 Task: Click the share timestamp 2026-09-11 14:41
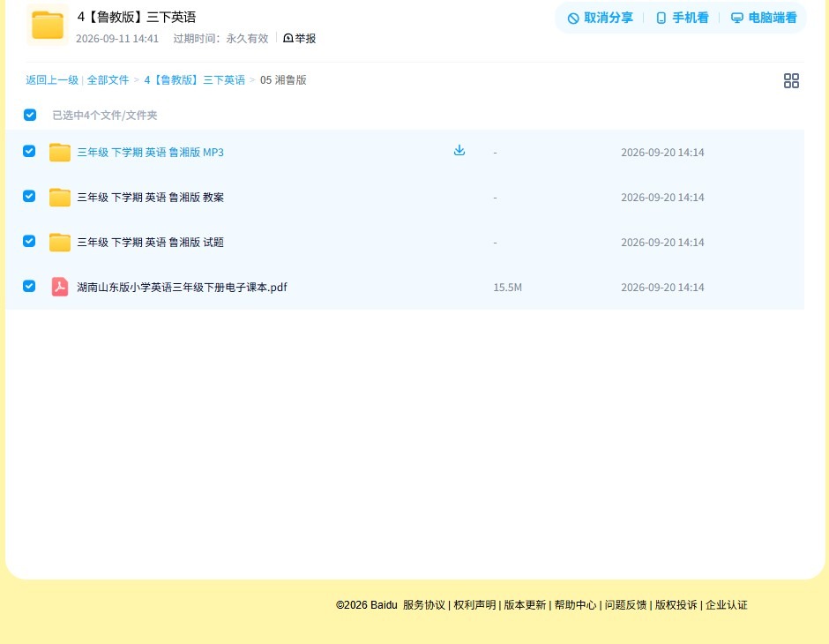[x=117, y=39]
